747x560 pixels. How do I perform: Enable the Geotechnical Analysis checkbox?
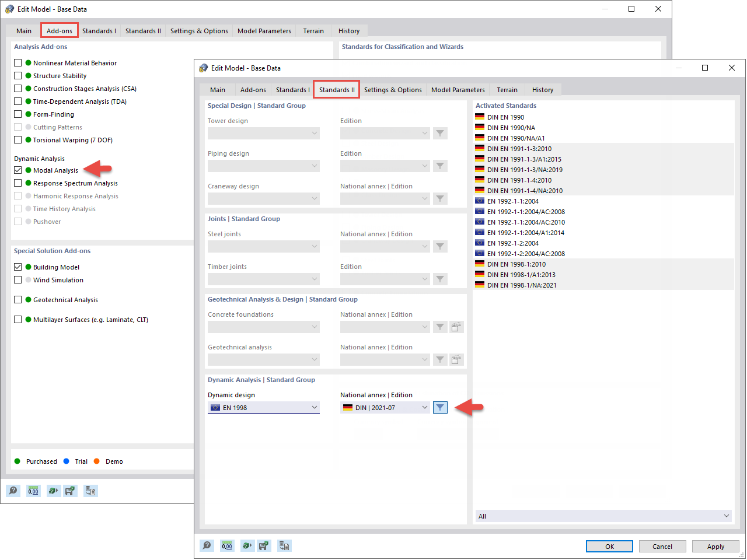18,300
